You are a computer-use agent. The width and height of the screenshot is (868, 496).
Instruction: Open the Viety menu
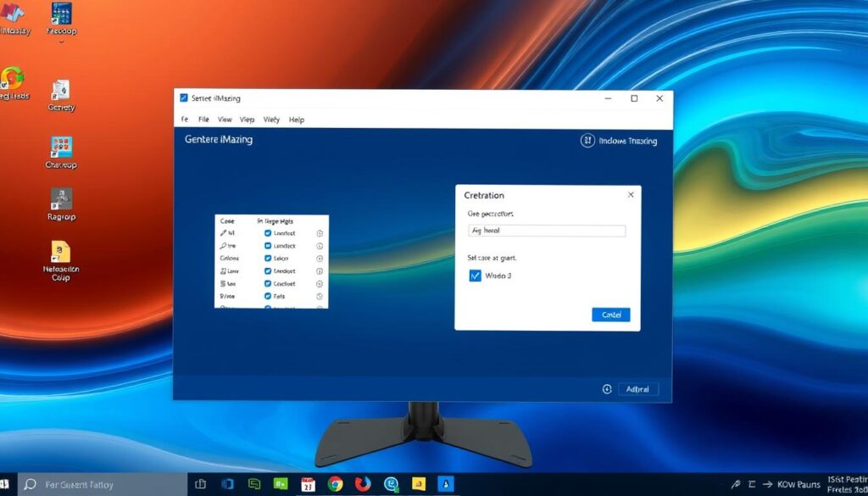pos(271,119)
